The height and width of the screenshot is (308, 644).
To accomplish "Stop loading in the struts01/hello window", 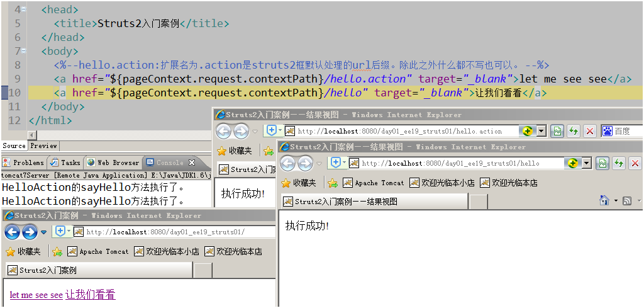I will [635, 163].
